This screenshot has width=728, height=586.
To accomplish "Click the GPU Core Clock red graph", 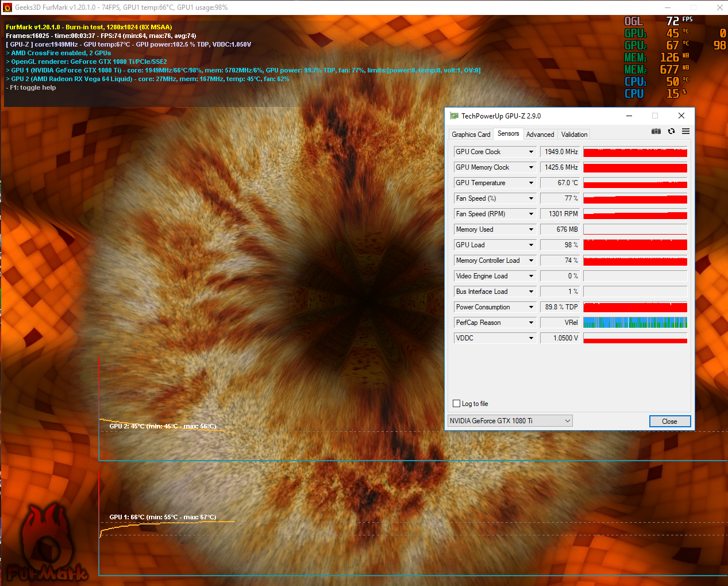I will tap(635, 152).
